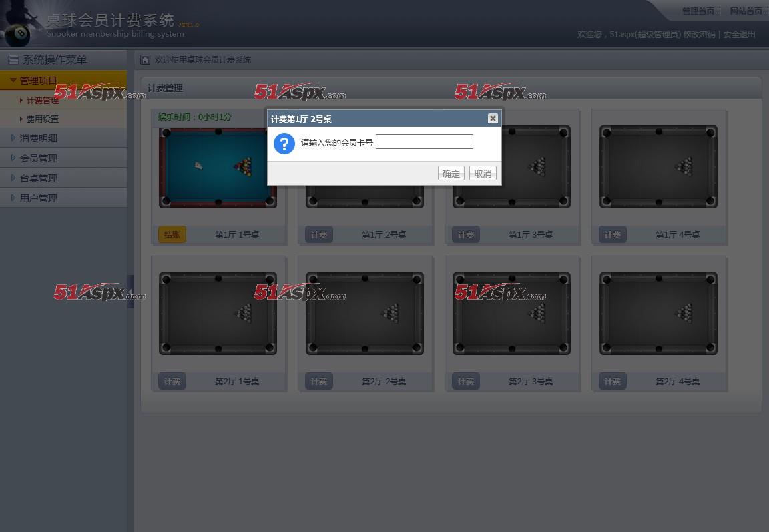Collapse the 管理项目 menu section
This screenshot has width=769, height=532.
(x=63, y=80)
